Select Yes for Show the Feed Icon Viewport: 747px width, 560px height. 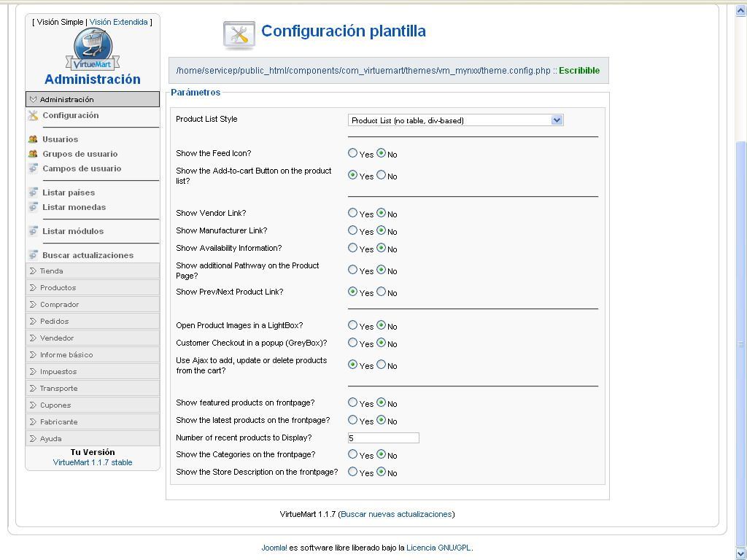click(x=352, y=153)
